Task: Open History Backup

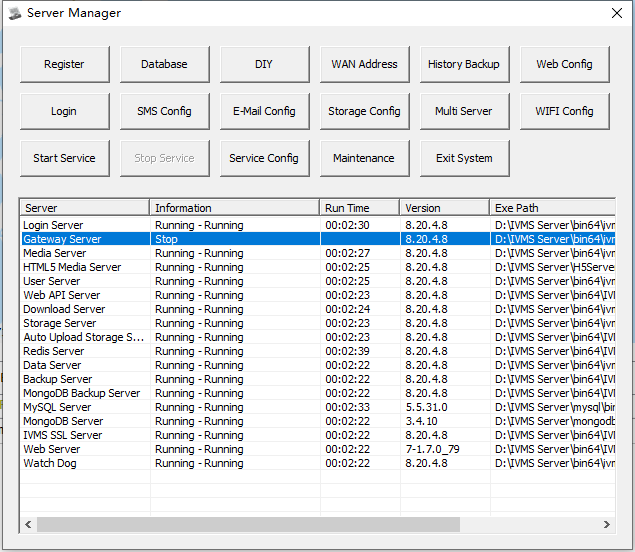Action: click(x=465, y=64)
